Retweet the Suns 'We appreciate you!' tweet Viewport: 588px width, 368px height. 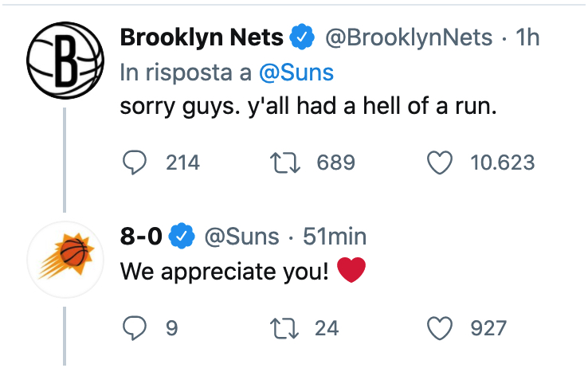(285, 328)
